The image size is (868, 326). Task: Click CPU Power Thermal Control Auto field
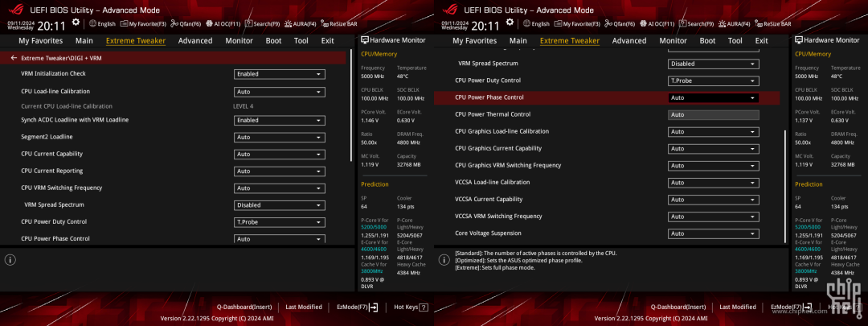click(x=714, y=115)
